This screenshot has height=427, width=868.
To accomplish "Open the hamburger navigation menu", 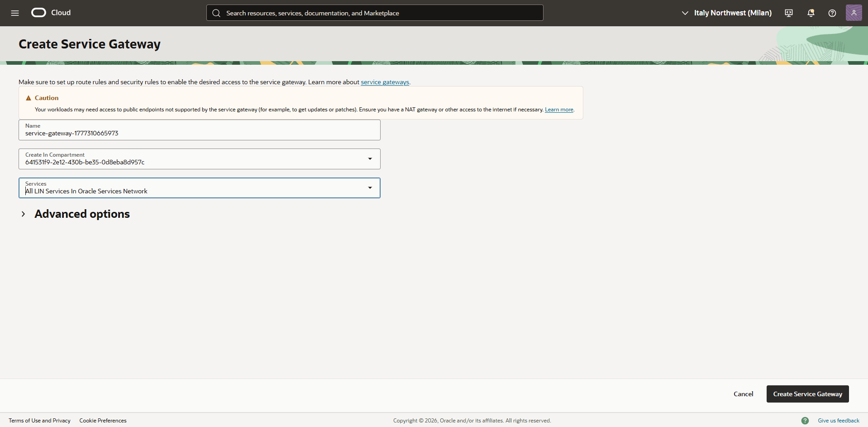I will pos(15,13).
